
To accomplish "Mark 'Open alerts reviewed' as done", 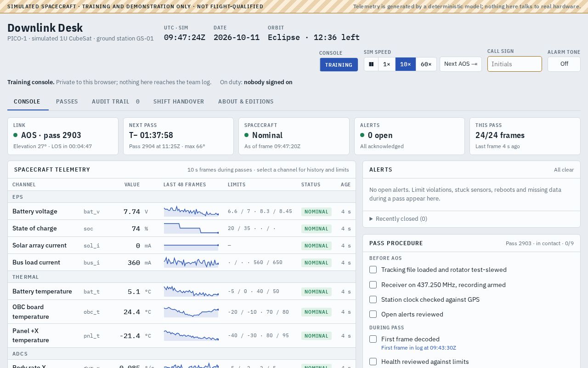I will pos(373,314).
